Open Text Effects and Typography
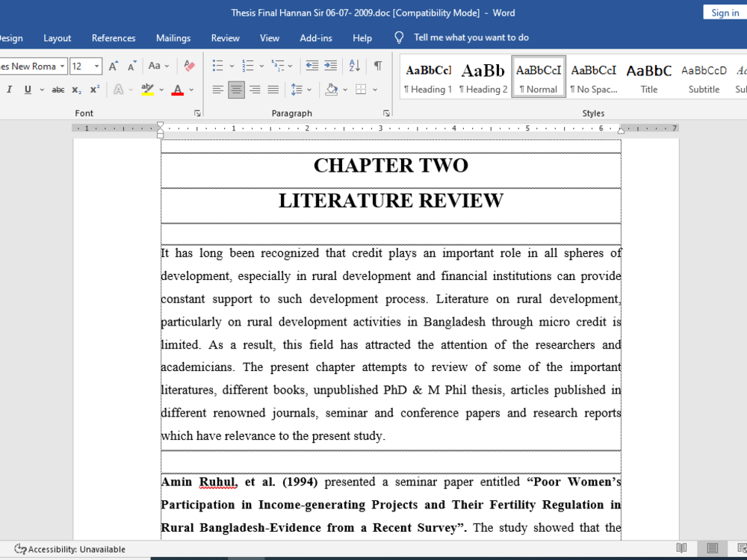 point(118,90)
